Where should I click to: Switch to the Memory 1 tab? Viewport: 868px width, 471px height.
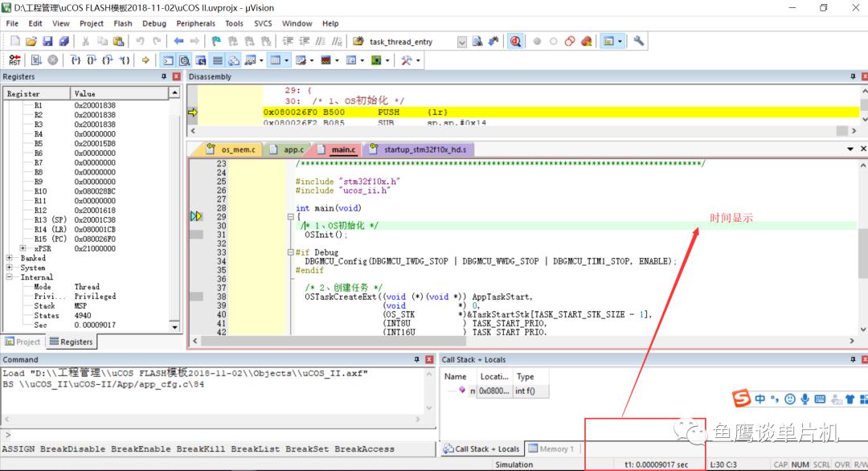(x=552, y=448)
